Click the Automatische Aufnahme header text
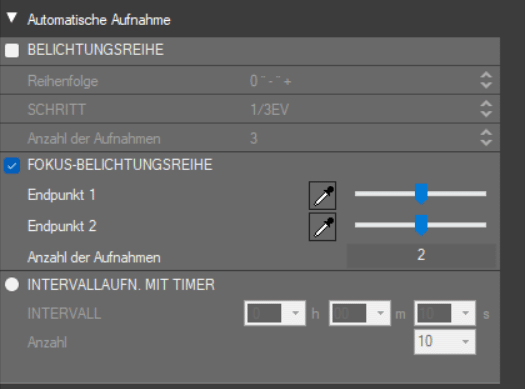Viewport: 525px width, 389px height. [99, 20]
